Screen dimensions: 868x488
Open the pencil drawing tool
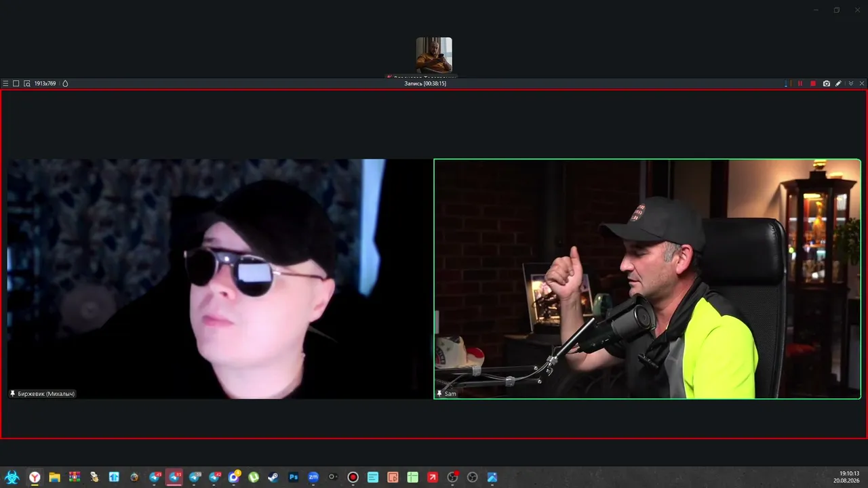point(839,83)
